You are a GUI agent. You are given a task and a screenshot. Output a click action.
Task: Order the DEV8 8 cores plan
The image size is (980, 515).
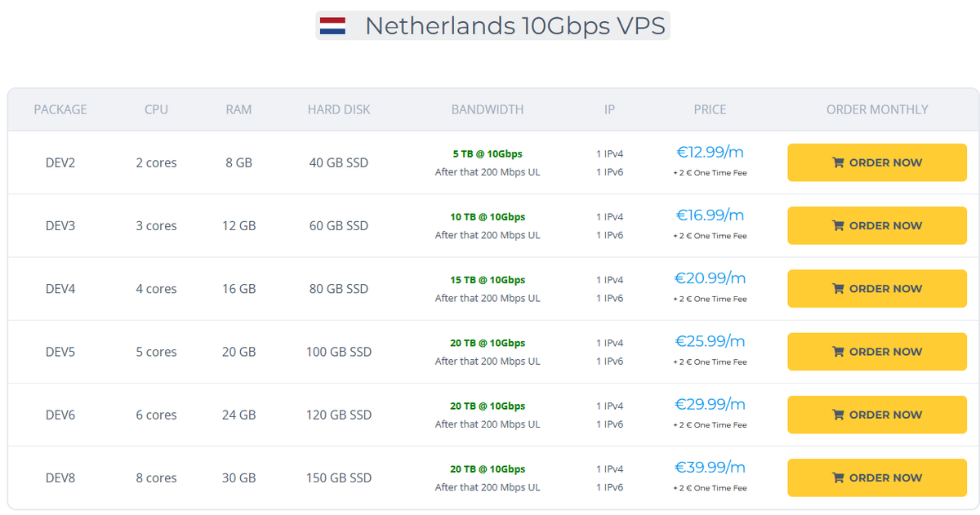(x=877, y=478)
